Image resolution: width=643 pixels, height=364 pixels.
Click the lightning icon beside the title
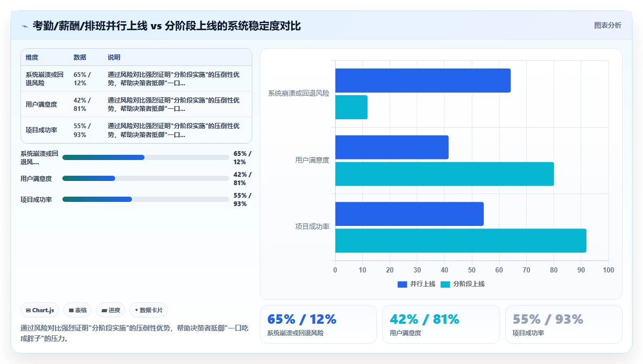(x=25, y=26)
